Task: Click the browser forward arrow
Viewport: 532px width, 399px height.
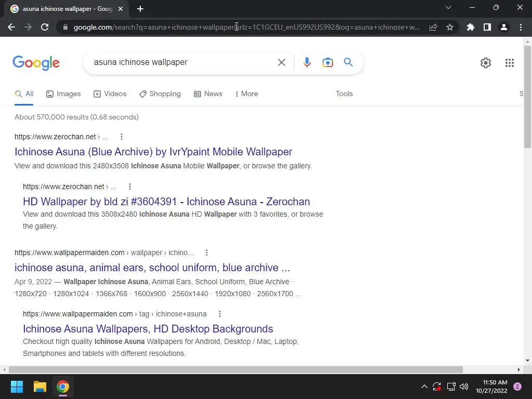Action: coord(28,27)
